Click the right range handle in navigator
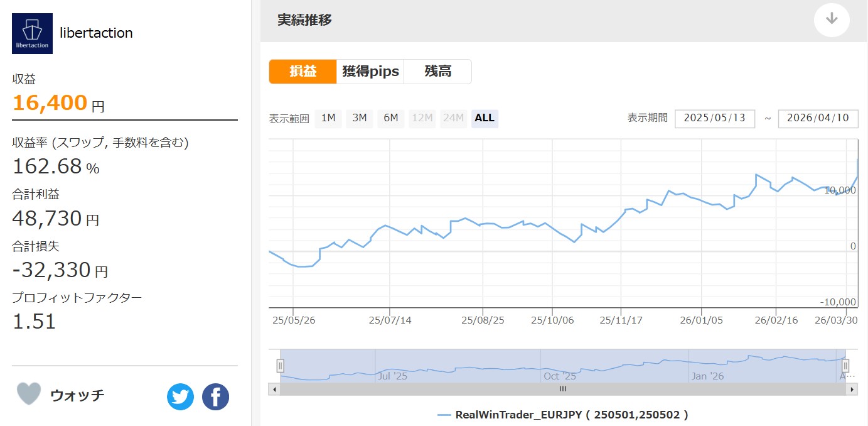The height and width of the screenshot is (426, 868). (845, 366)
